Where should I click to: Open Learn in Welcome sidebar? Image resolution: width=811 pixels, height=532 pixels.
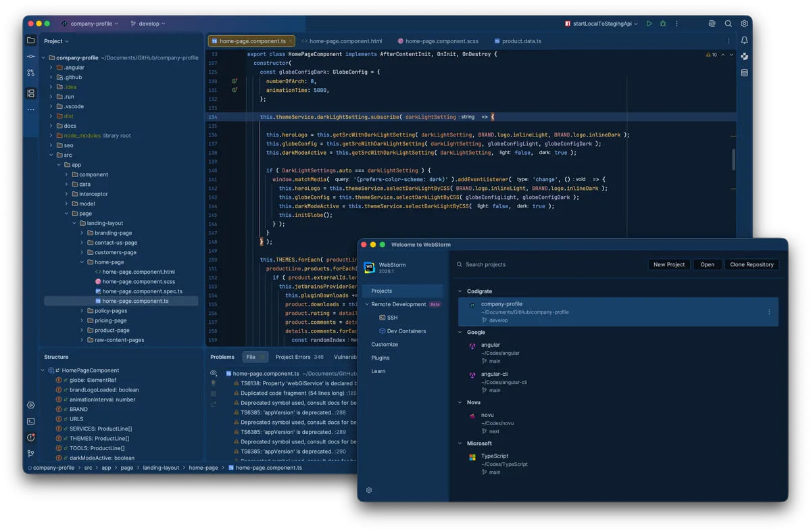[378, 371]
